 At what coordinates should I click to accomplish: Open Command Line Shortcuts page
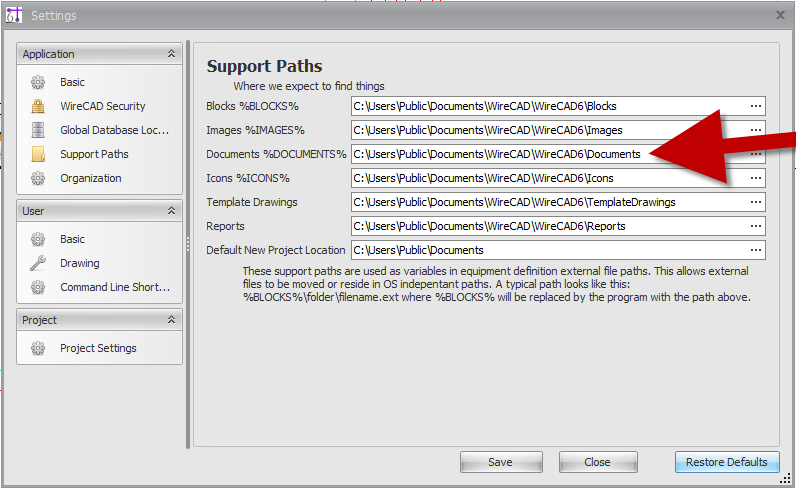(x=115, y=287)
